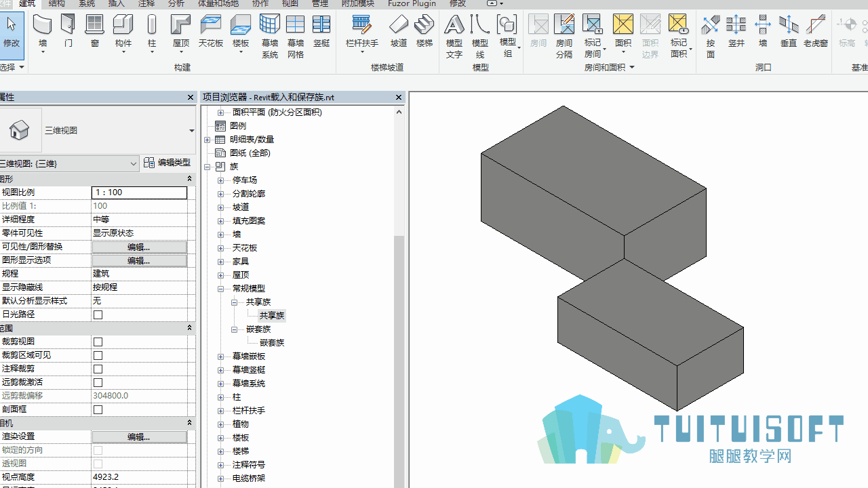Enable the 剖面框 section box checkbox
The image size is (868, 488).
tap(98, 409)
